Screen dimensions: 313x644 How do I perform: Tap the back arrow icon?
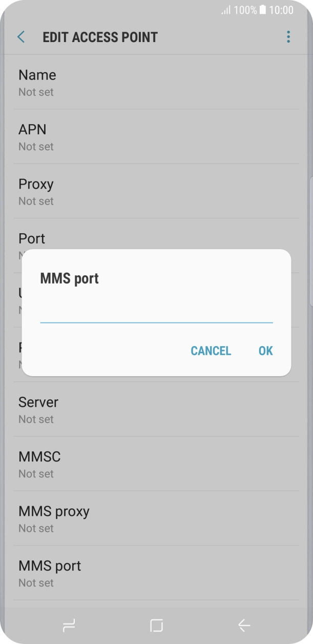21,37
